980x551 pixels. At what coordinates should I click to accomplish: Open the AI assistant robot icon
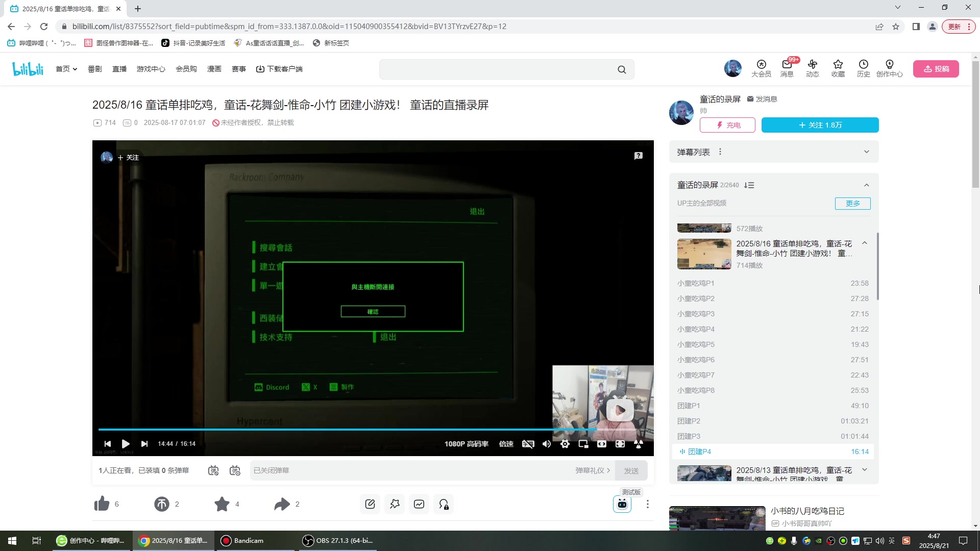click(x=622, y=504)
